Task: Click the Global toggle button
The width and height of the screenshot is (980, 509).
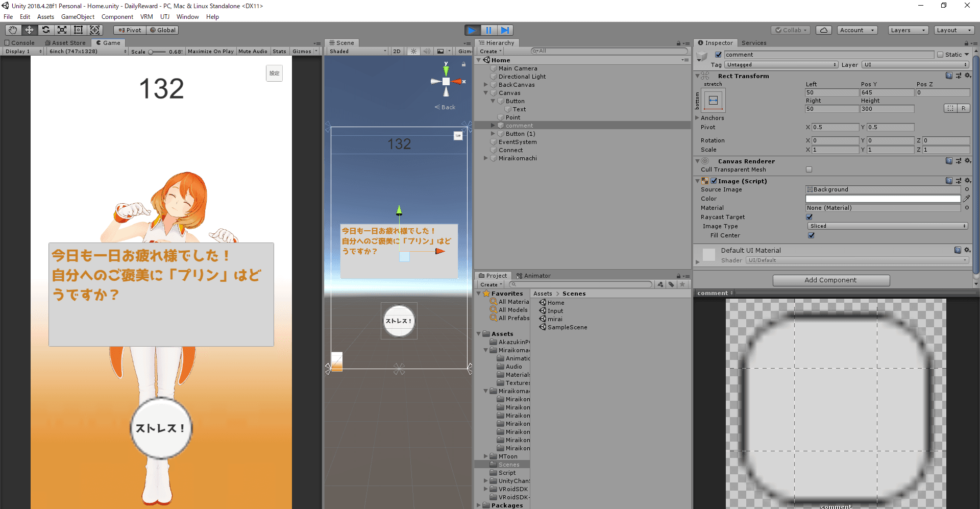Action: pos(162,30)
